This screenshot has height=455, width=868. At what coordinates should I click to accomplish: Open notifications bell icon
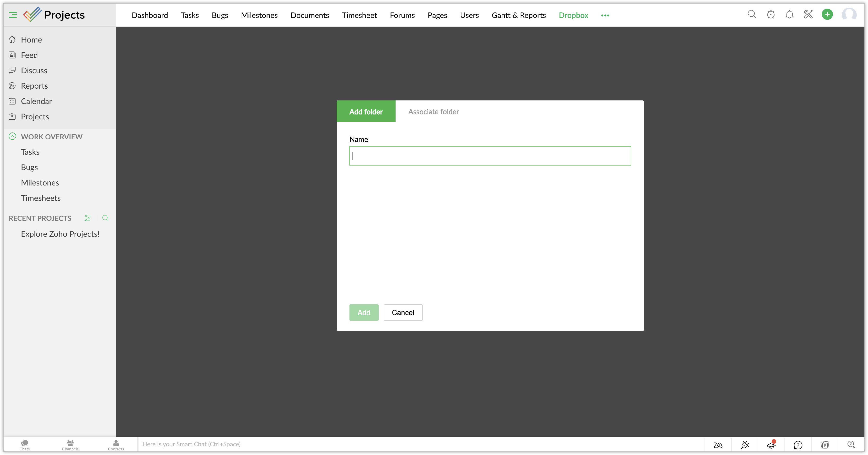[x=790, y=15]
